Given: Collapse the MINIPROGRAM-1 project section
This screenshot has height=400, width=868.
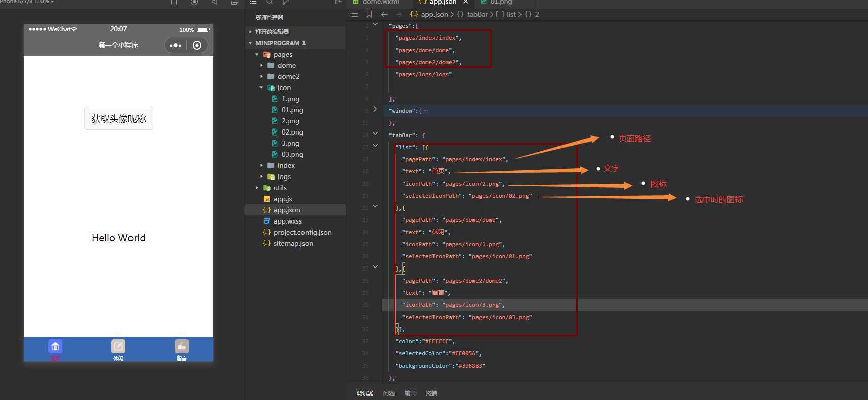Looking at the screenshot, I should click(295, 43).
